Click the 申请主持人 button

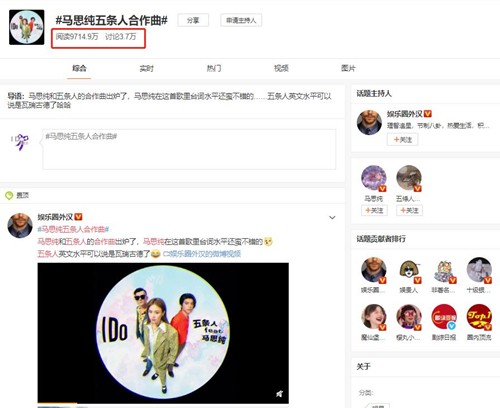click(x=241, y=20)
